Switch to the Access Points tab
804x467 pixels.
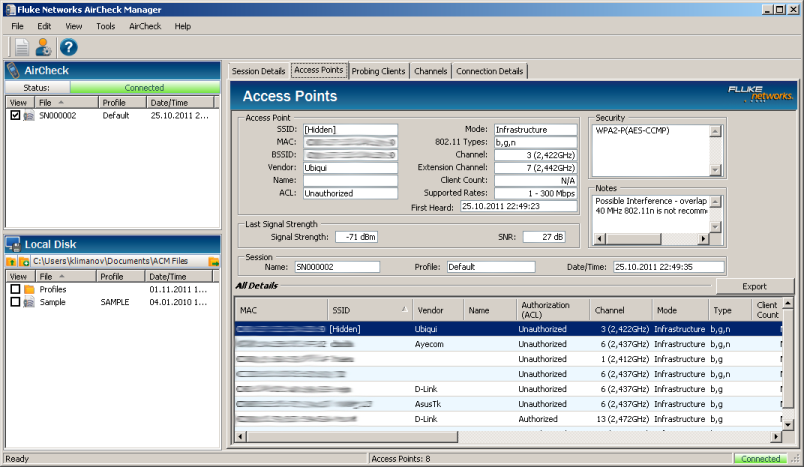pos(318,70)
